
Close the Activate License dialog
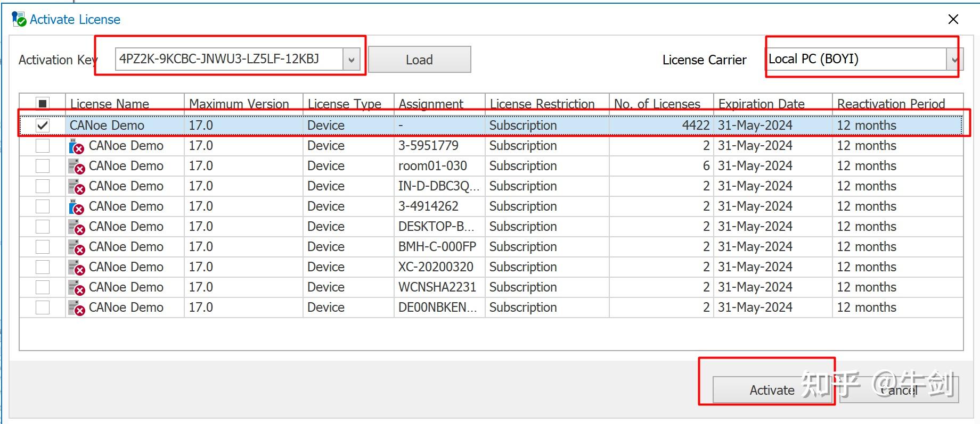click(953, 19)
